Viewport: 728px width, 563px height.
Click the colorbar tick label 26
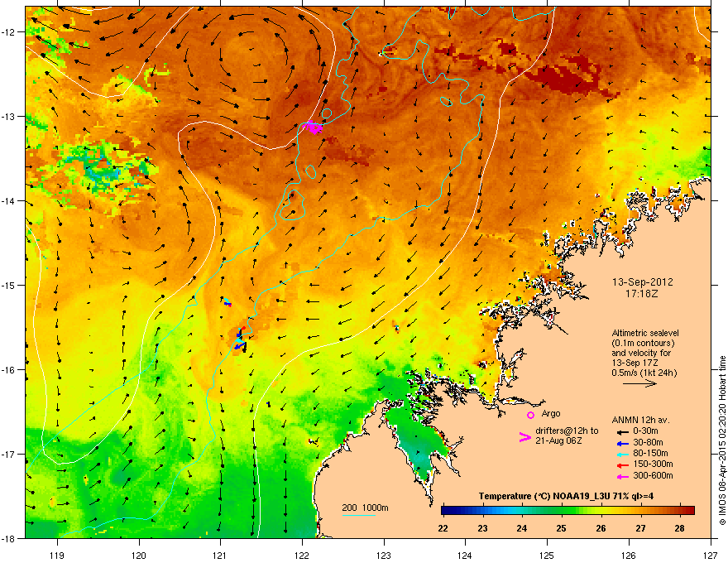click(x=601, y=528)
